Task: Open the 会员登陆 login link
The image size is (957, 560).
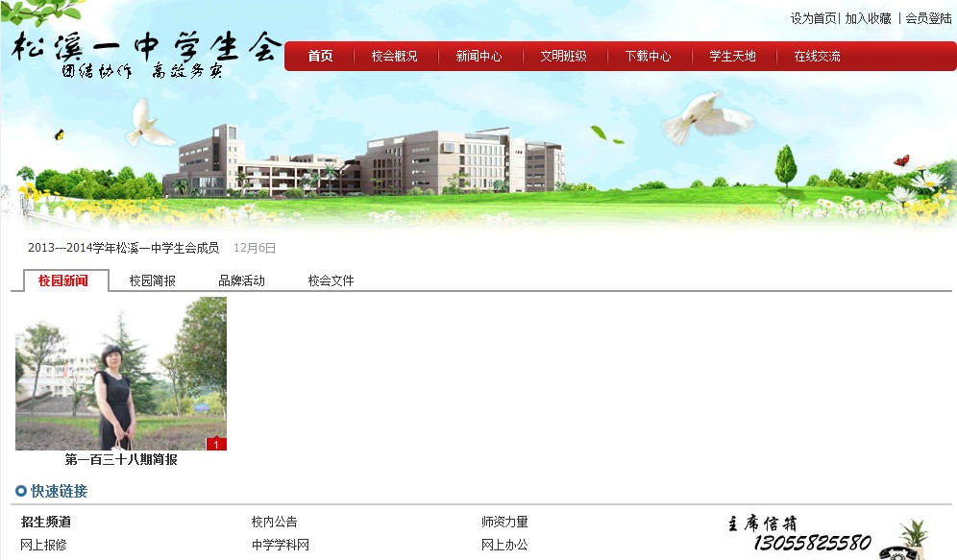Action: [x=927, y=18]
